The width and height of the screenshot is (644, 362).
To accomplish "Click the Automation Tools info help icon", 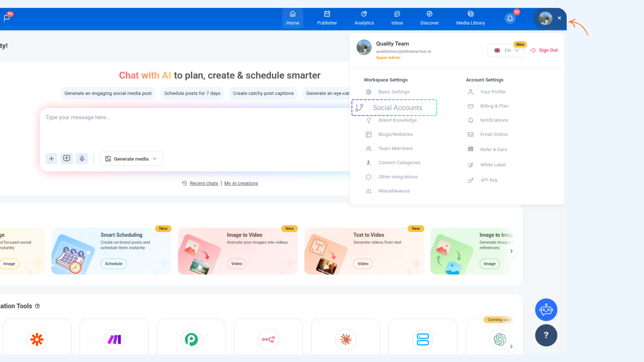I will [38, 306].
